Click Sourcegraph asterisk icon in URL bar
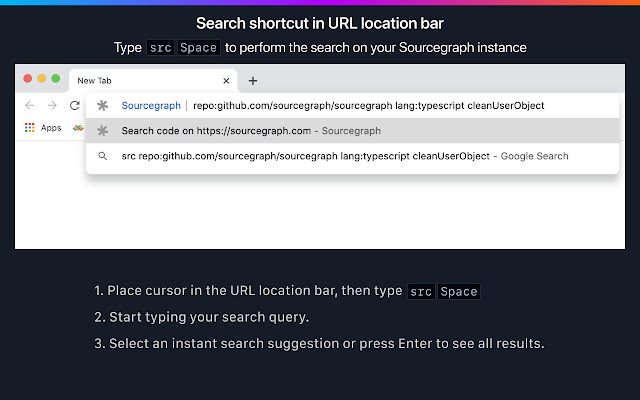 (x=102, y=105)
